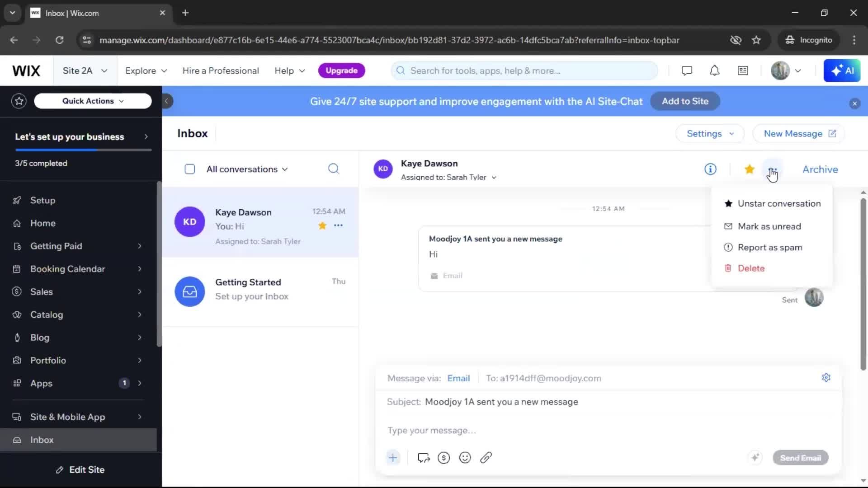The width and height of the screenshot is (868, 488).
Task: Choose Unstar conversation from the menu
Action: 772,204
